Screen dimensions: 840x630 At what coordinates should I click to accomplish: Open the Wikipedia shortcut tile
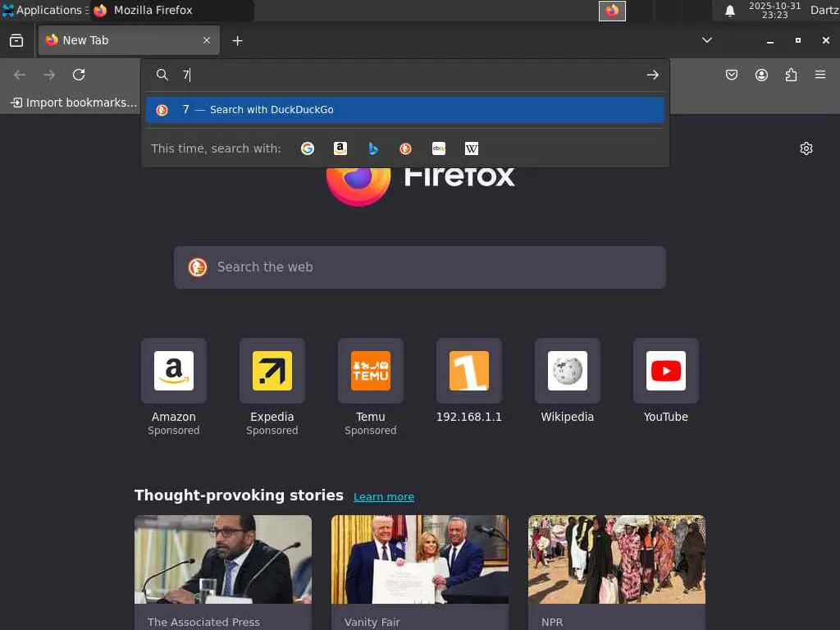[568, 371]
